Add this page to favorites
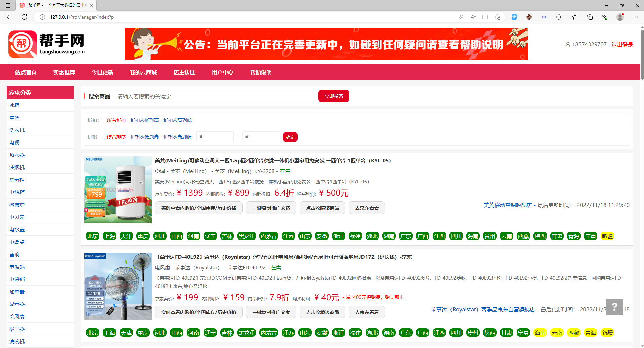The image size is (644, 348). point(497,17)
